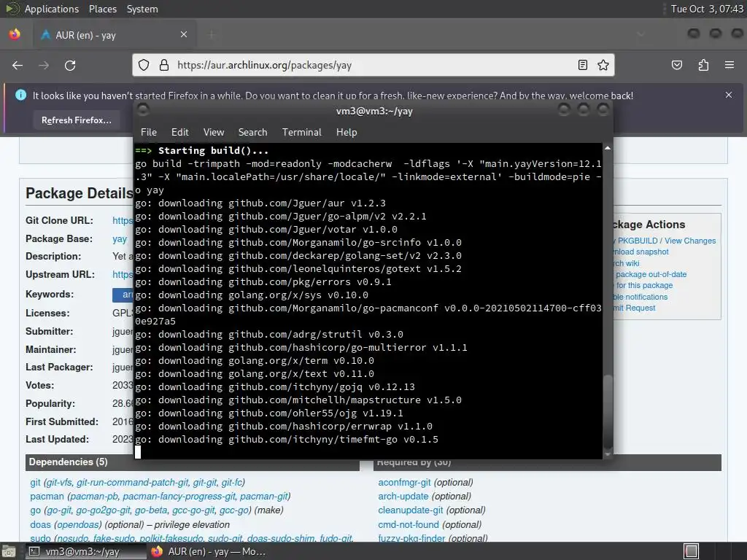
Task: Click the clock showing Tue Oct 3, 07:43
Action: click(706, 9)
